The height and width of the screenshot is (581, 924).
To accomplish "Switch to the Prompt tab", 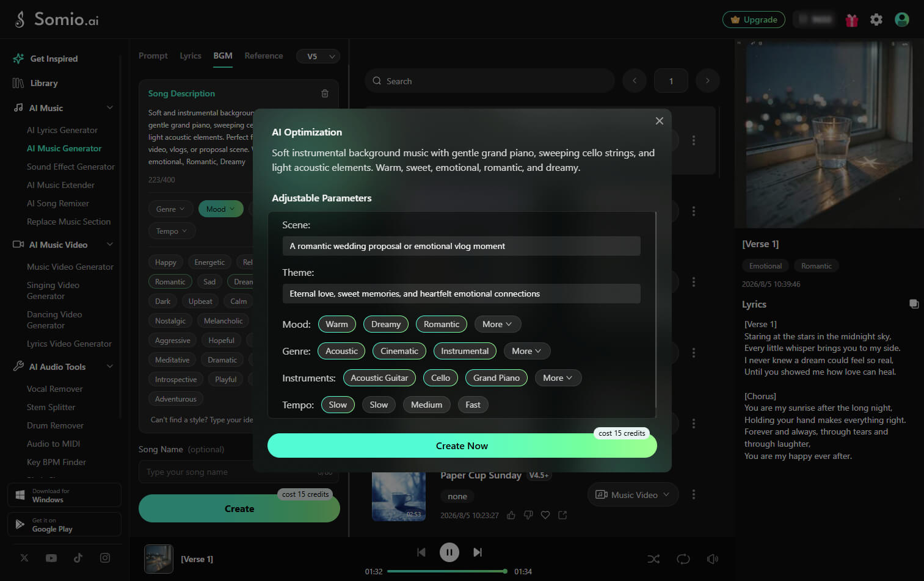I will pos(153,56).
